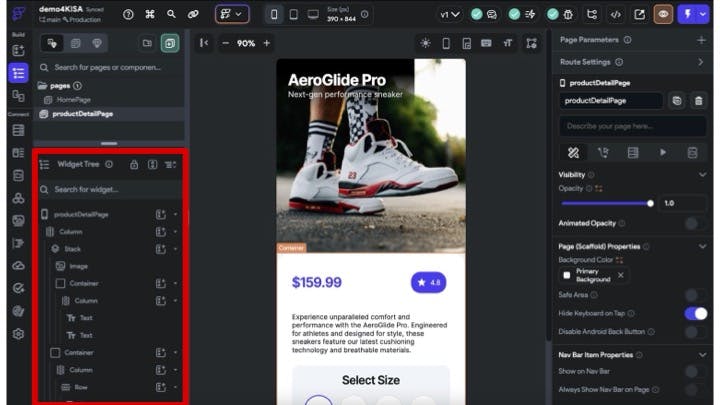Select the phone device preview icon

point(274,15)
